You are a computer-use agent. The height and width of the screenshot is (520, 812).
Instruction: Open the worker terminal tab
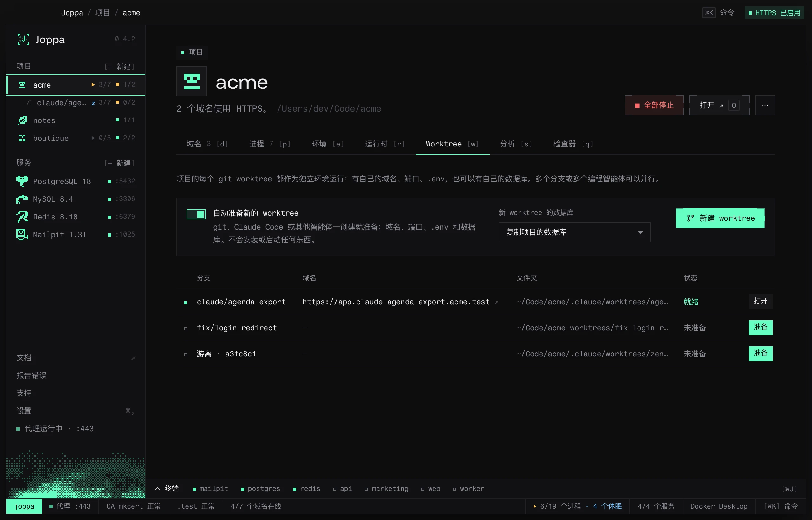(468, 489)
